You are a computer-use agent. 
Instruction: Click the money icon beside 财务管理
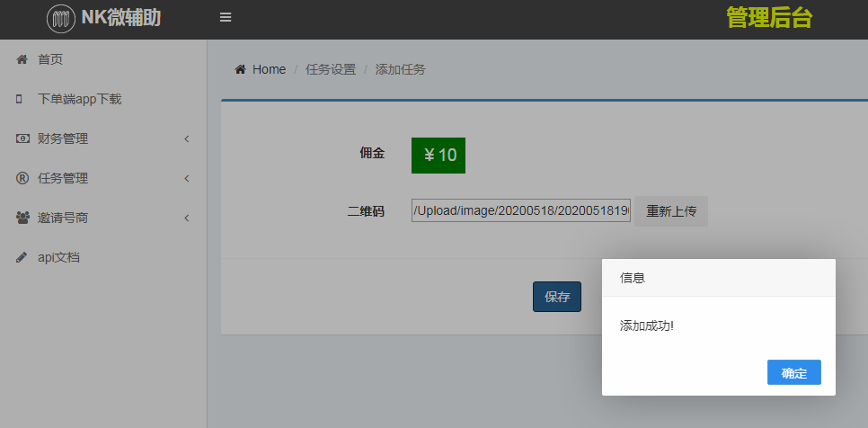tap(22, 138)
